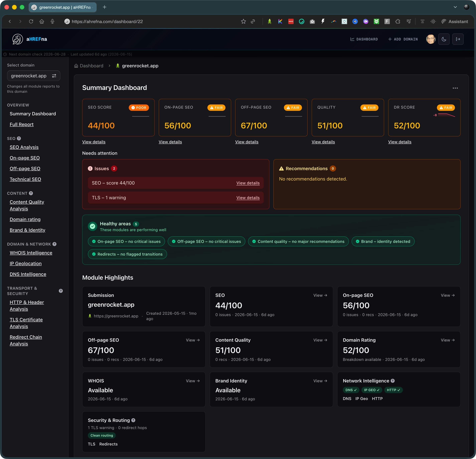Open the user avatar profile
The width and height of the screenshot is (476, 459).
point(431,39)
